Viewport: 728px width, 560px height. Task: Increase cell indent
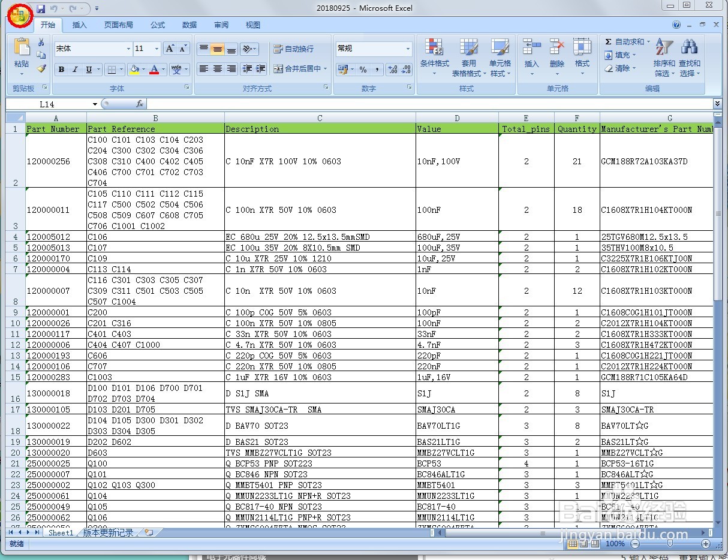pyautogui.click(x=261, y=69)
